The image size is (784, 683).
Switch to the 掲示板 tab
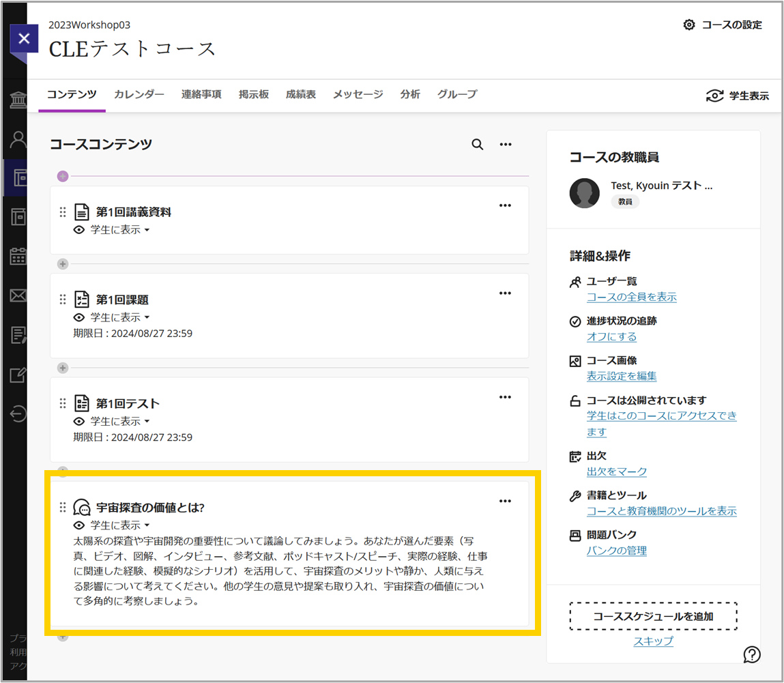[254, 94]
